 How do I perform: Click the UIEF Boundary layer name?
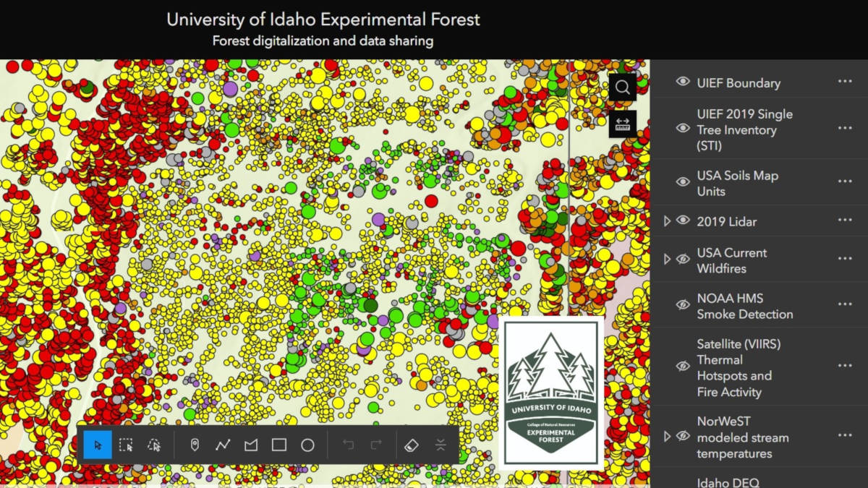(x=739, y=83)
